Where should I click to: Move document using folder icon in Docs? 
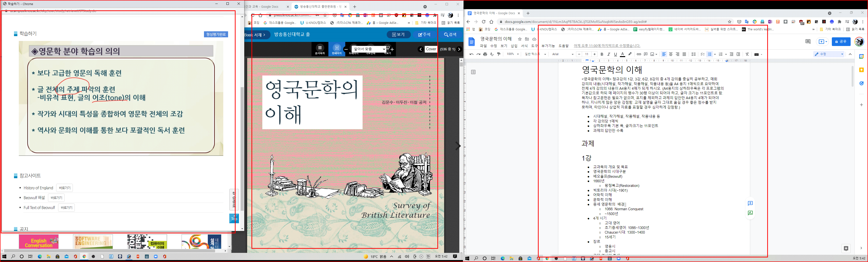(x=527, y=39)
